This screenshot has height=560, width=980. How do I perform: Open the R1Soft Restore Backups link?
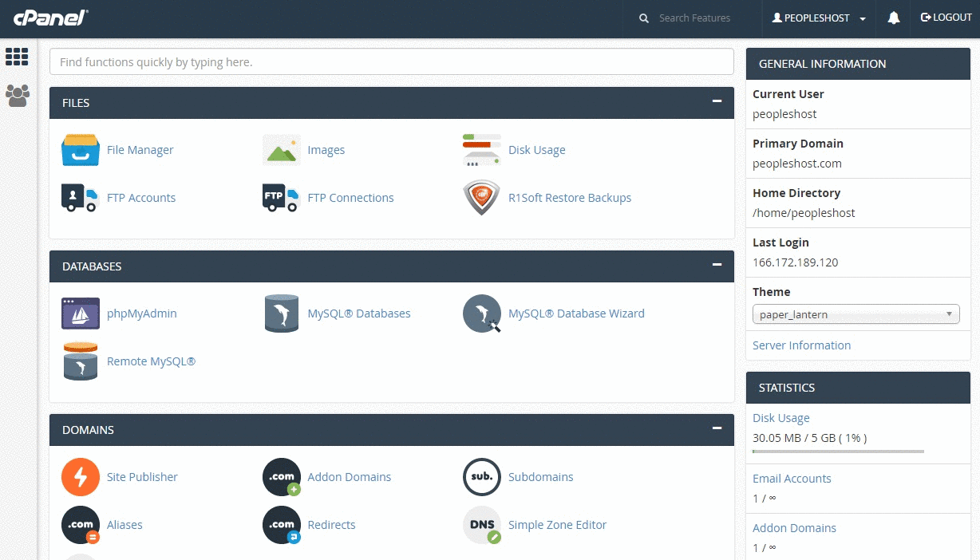pos(570,198)
